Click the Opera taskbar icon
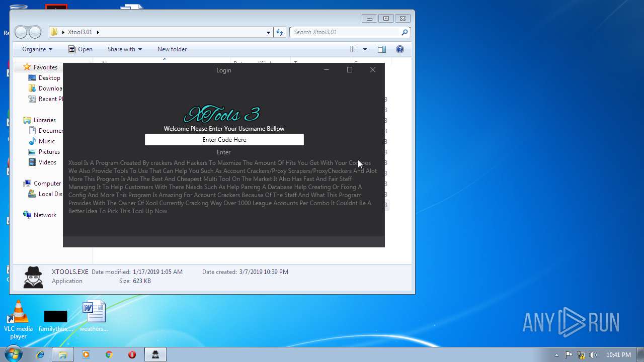 (132, 354)
